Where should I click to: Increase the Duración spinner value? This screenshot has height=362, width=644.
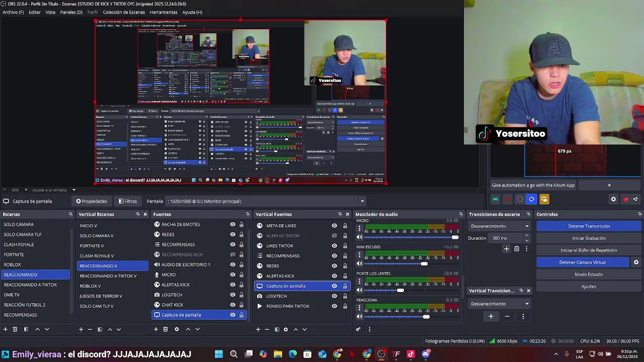(527, 235)
